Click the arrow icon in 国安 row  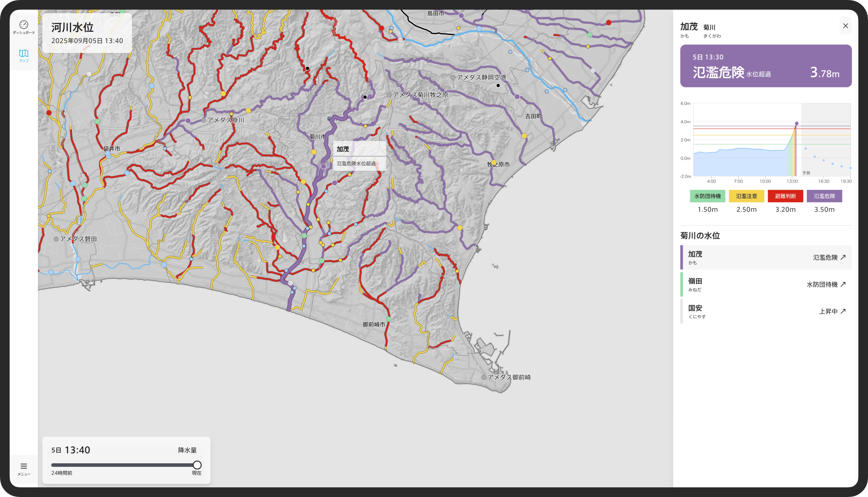click(843, 311)
